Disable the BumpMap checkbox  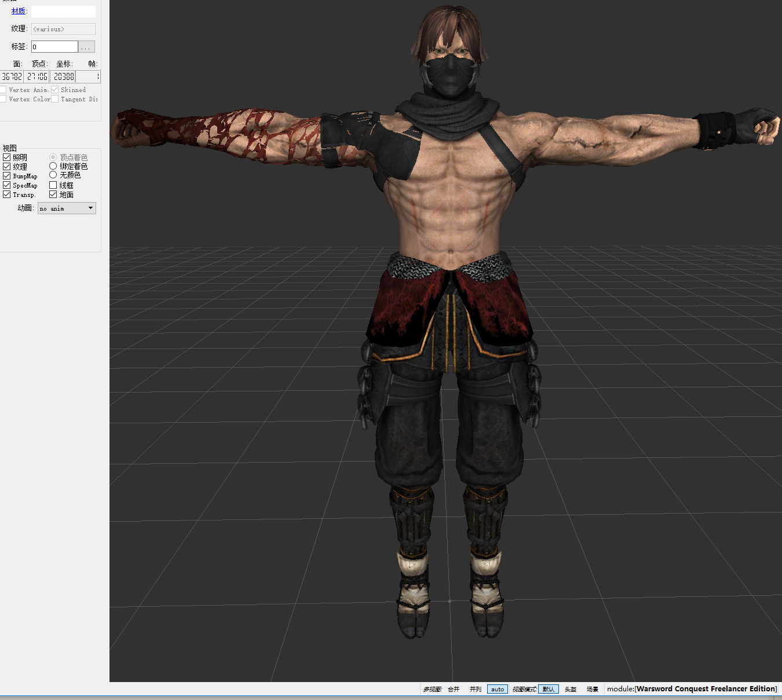[x=7, y=176]
